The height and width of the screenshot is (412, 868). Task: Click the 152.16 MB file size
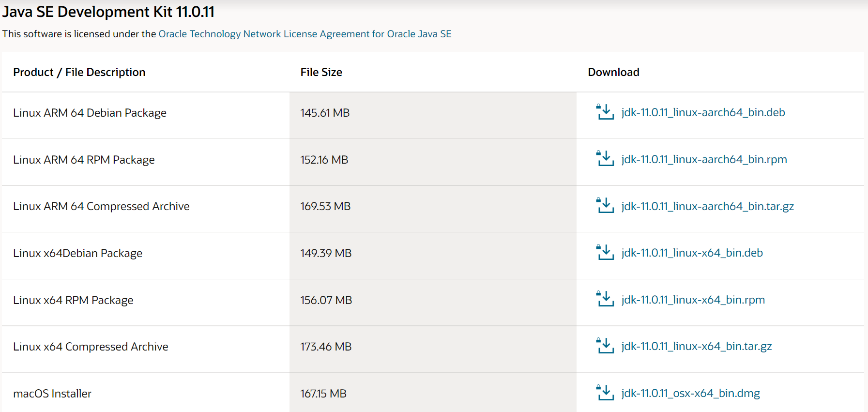324,160
